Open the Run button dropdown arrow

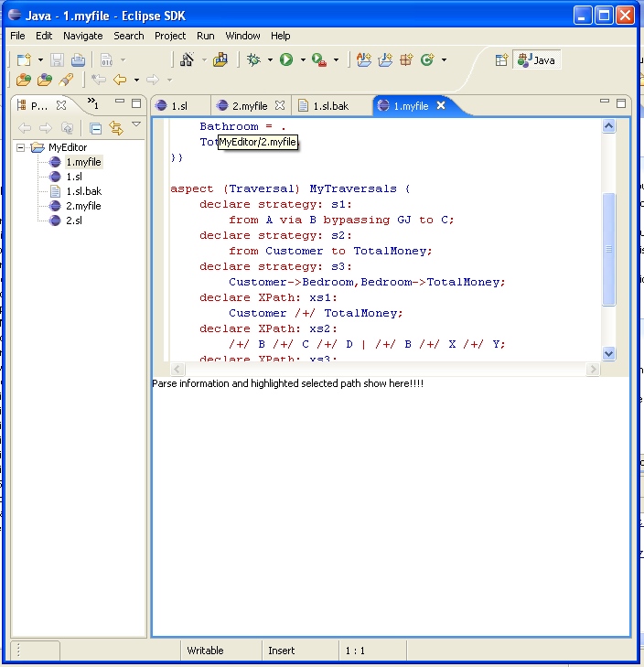pos(302,60)
